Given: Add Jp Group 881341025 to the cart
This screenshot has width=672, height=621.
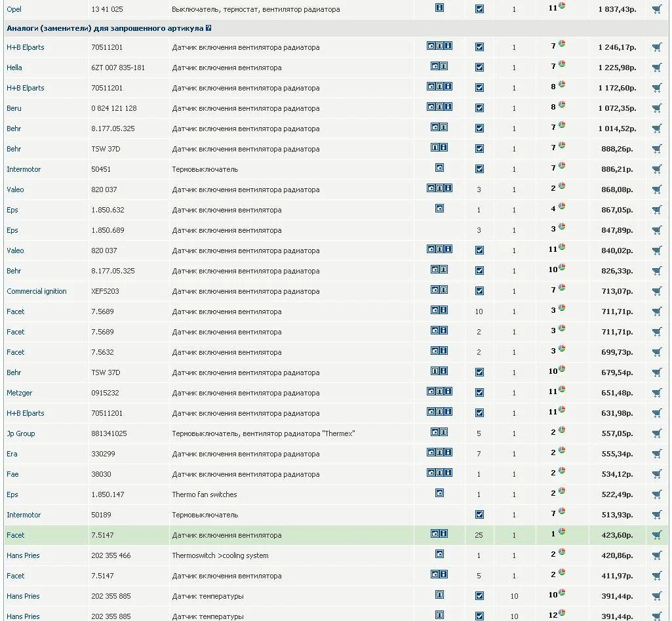Looking at the screenshot, I should coord(656,433).
